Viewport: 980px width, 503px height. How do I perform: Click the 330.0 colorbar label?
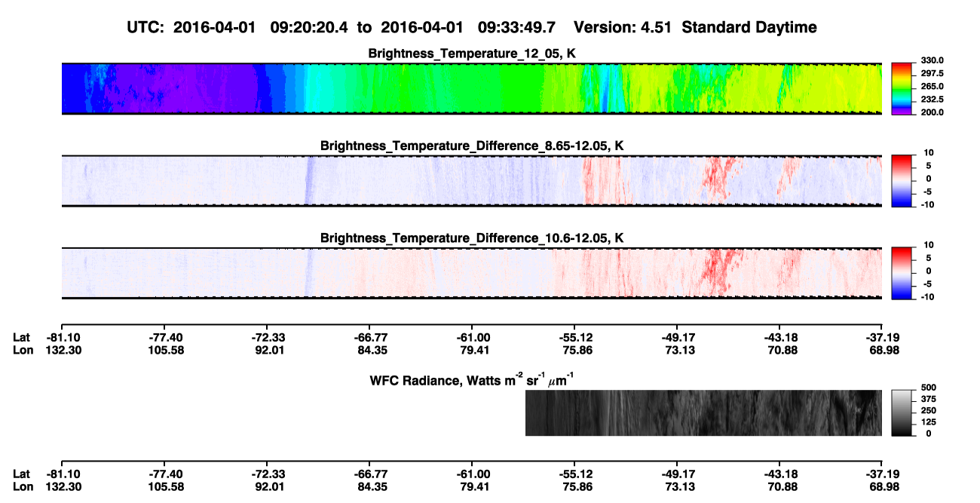pos(931,61)
